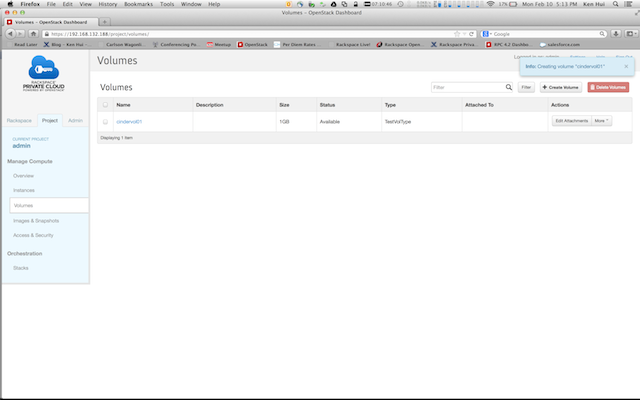Click the red Delete Volumes button

[x=607, y=88]
